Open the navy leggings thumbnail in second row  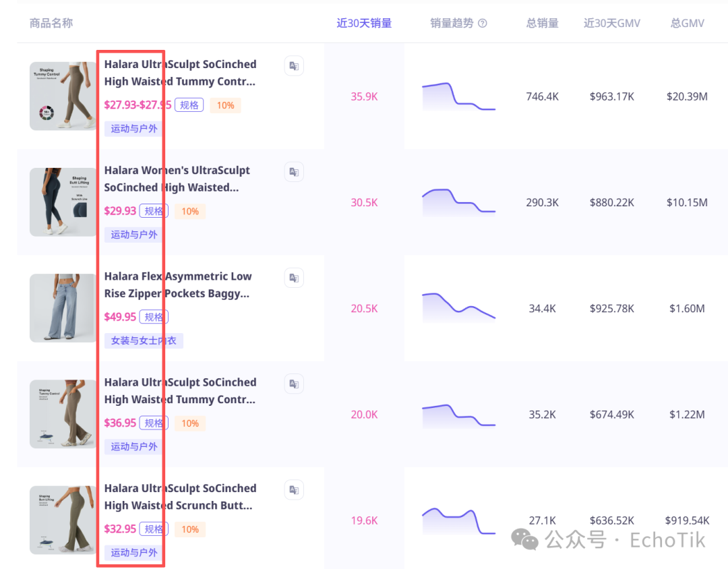(x=63, y=202)
